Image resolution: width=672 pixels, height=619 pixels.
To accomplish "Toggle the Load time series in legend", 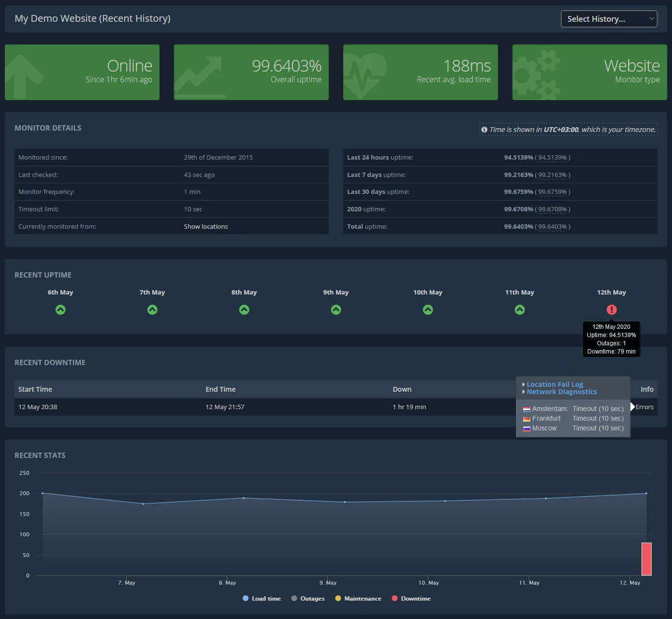I will click(262, 599).
